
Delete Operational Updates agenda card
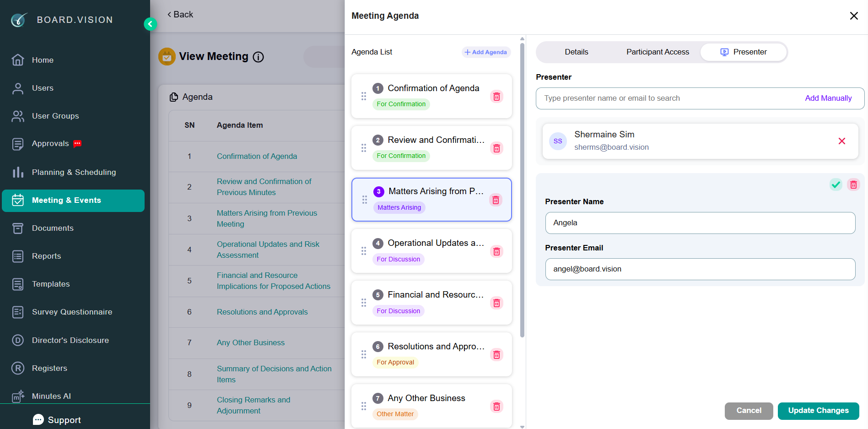496,251
